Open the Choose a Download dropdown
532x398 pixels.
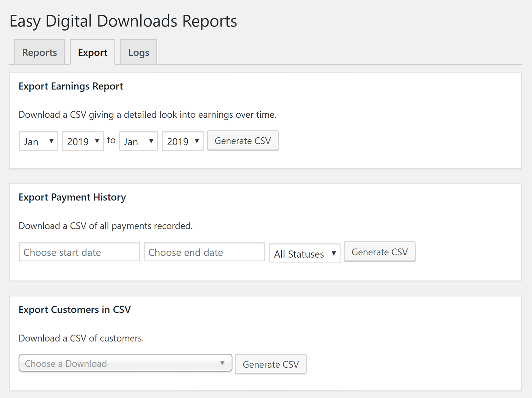point(125,363)
